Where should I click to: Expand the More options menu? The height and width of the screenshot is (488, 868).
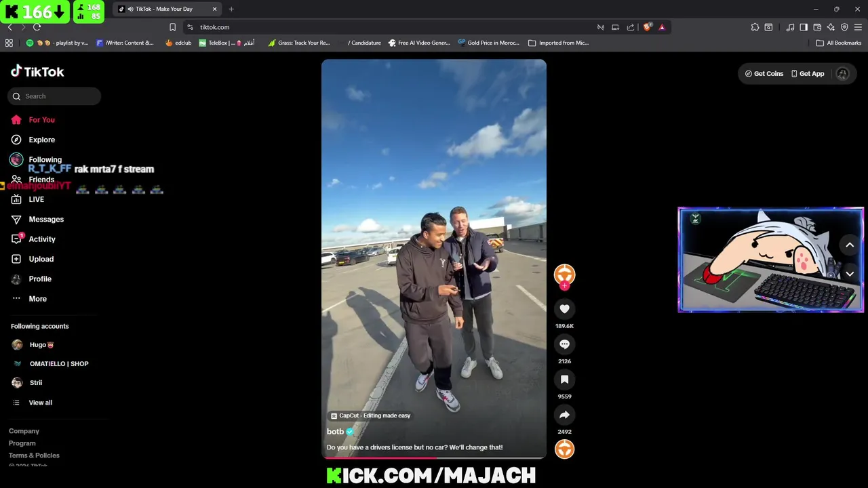point(28,299)
